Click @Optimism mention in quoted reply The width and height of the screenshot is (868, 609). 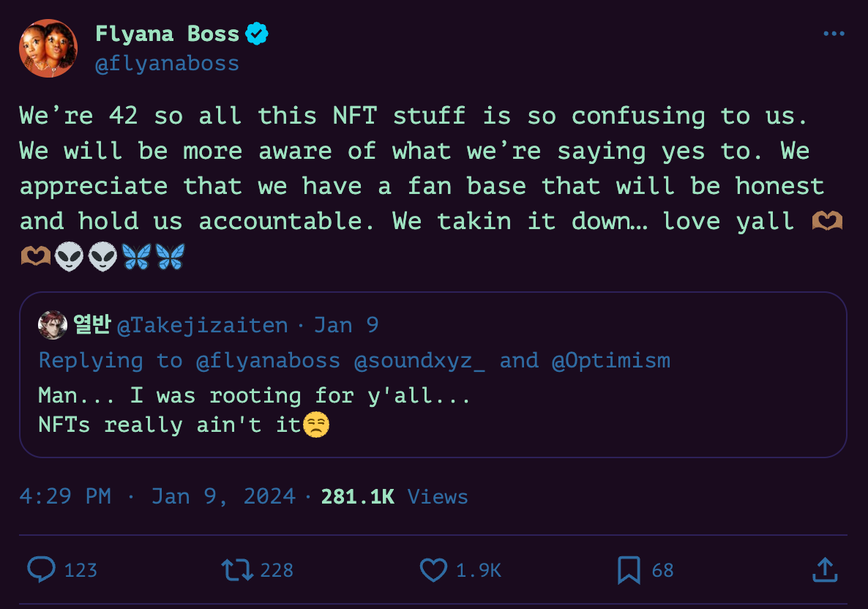[x=611, y=360]
